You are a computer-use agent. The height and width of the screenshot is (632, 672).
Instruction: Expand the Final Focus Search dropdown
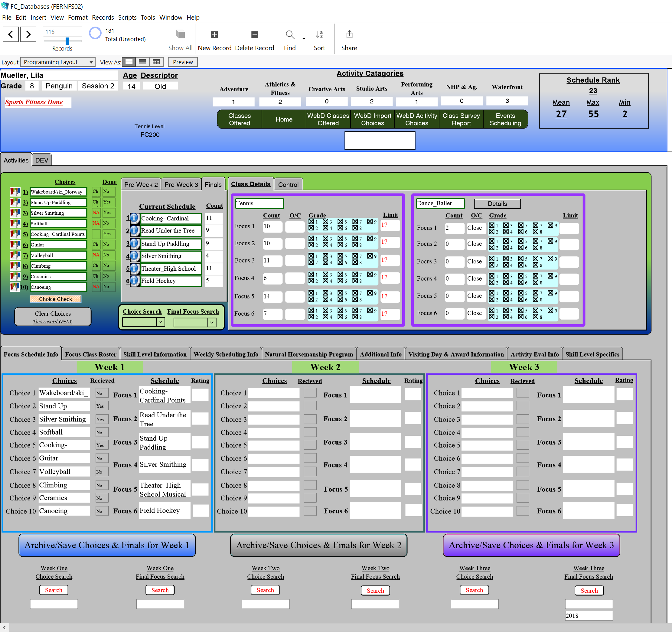212,322
